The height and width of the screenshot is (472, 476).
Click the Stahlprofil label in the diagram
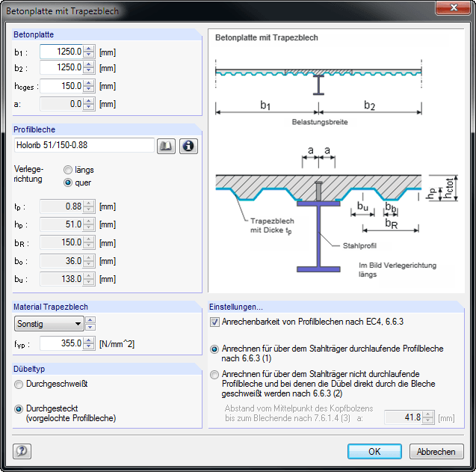pyautogui.click(x=359, y=246)
